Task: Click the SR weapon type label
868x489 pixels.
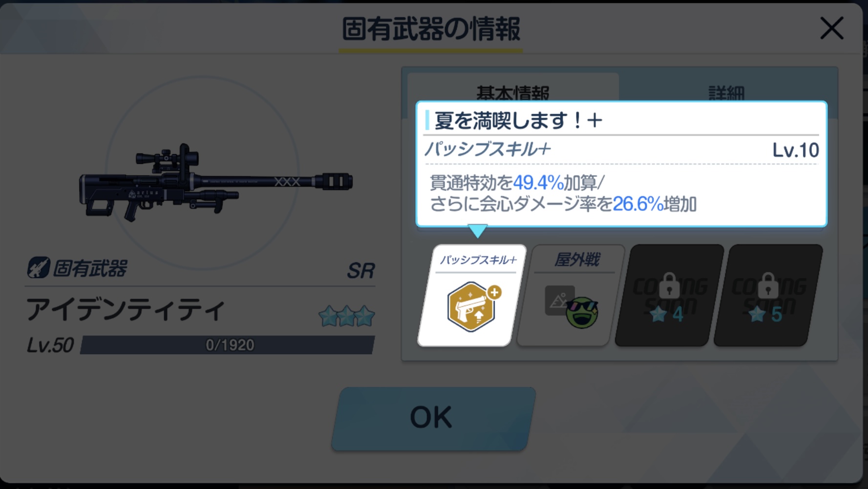Action: click(360, 270)
